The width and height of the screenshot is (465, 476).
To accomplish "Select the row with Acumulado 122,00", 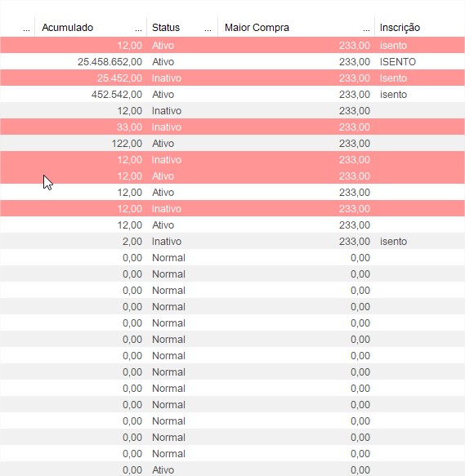I will 232,143.
